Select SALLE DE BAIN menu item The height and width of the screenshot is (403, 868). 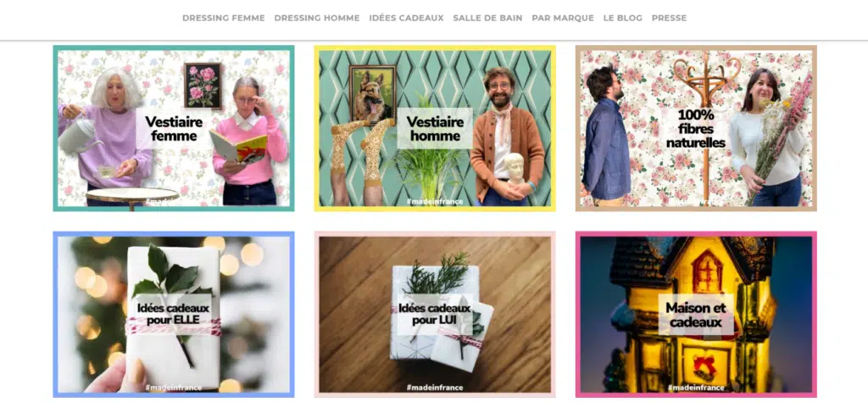[487, 19]
